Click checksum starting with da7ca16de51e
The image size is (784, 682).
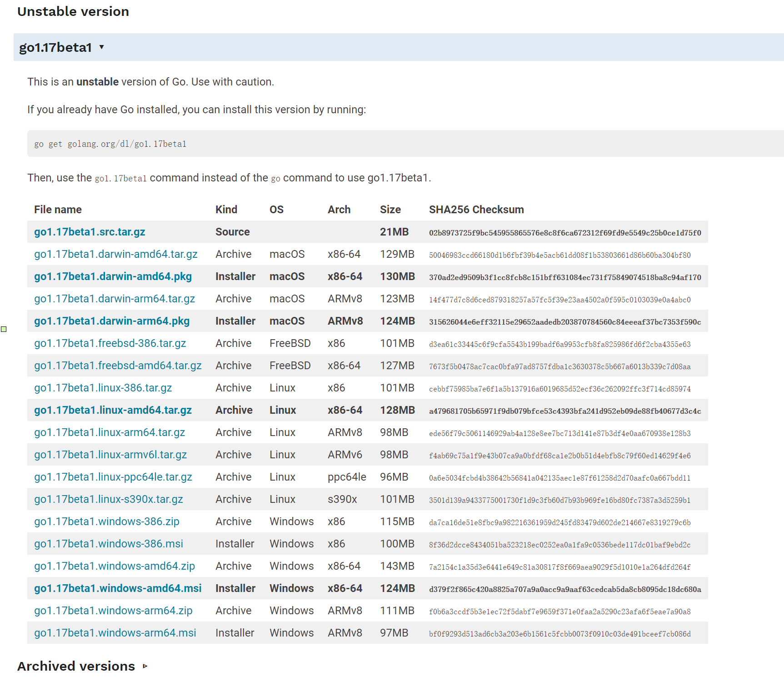560,522
